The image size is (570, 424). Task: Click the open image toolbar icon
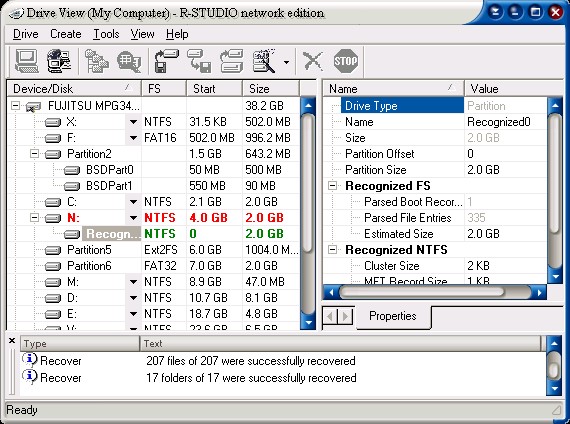[x=199, y=61]
